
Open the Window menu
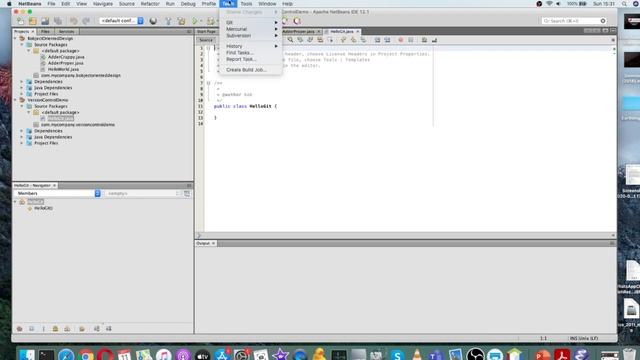point(267,4)
